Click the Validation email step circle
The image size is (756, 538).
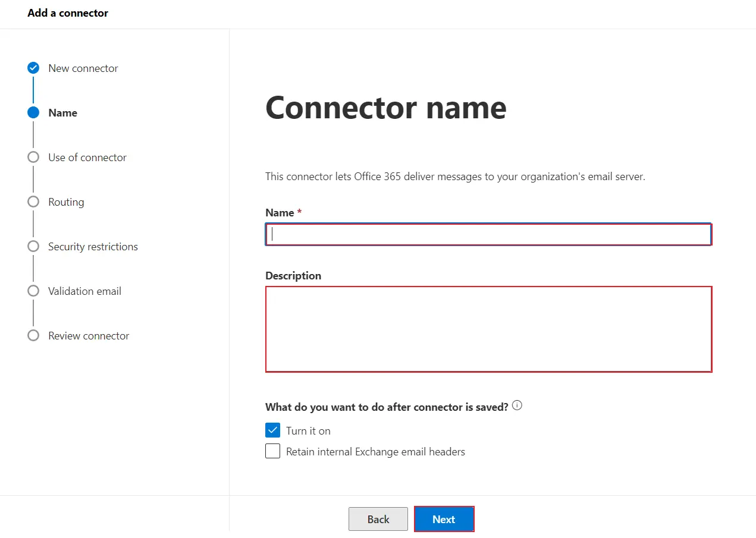[33, 291]
